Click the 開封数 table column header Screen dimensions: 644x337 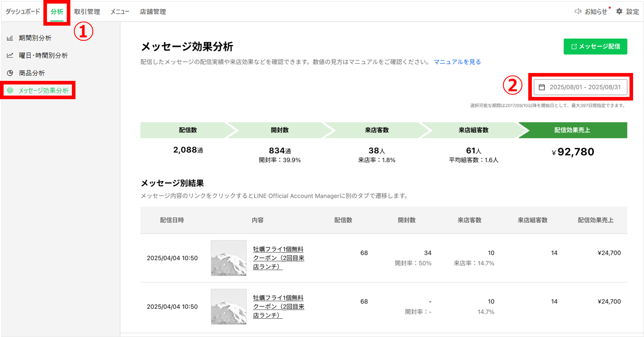407,220
